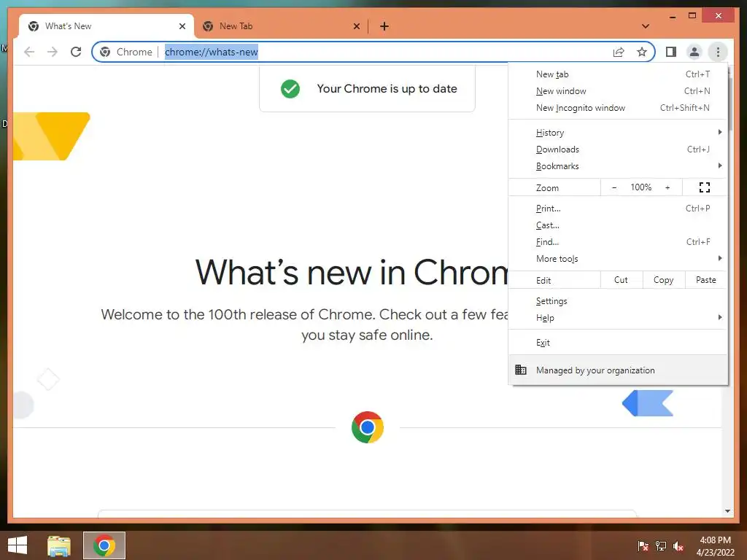Expand the Help submenu
The image size is (747, 560).
coord(619,318)
